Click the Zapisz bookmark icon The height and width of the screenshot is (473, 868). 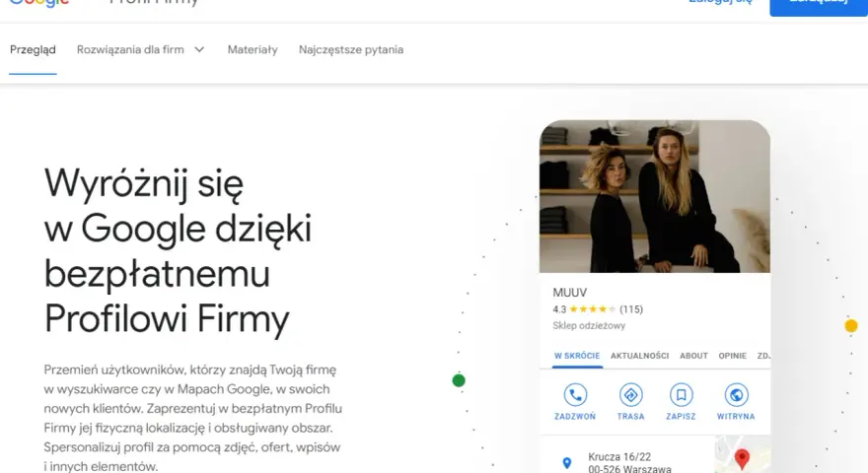point(681,395)
